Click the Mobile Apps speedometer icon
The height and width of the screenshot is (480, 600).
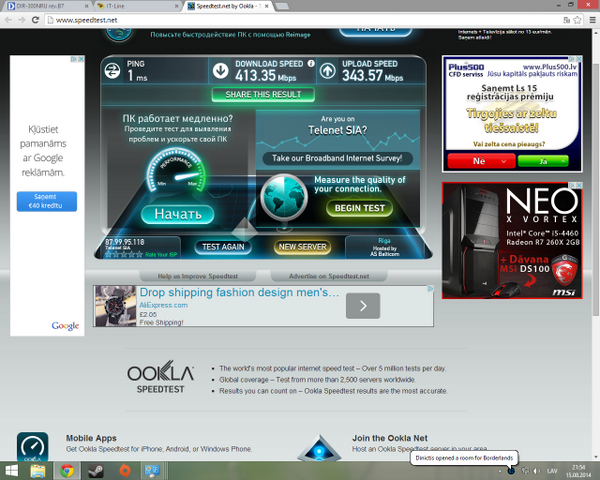coord(33,447)
